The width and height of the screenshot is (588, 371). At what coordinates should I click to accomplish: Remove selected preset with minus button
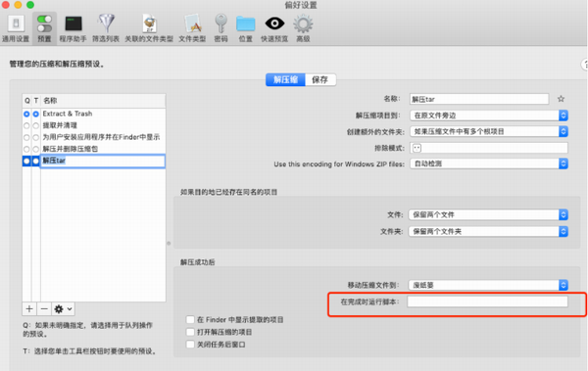44,309
